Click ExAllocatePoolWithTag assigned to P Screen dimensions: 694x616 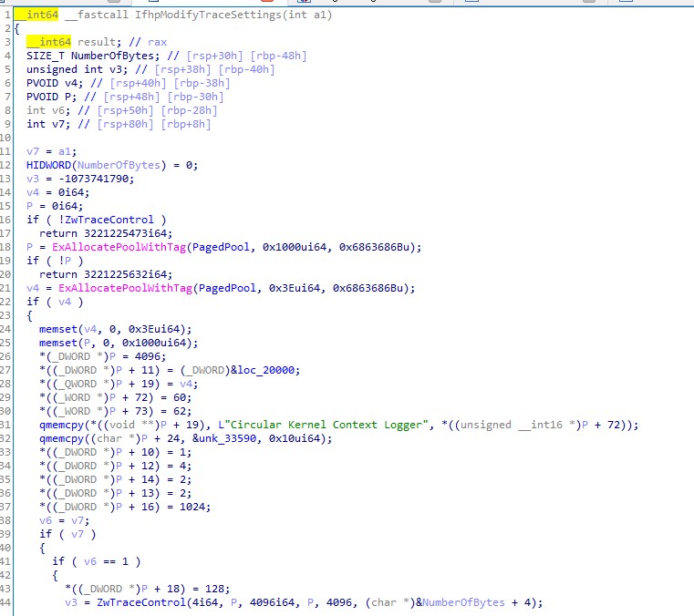click(x=119, y=247)
